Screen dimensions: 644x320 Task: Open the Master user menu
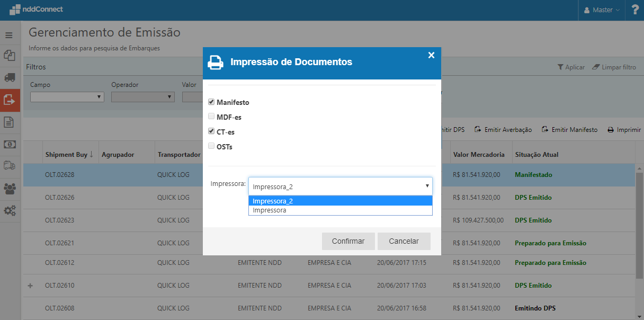pyautogui.click(x=601, y=10)
